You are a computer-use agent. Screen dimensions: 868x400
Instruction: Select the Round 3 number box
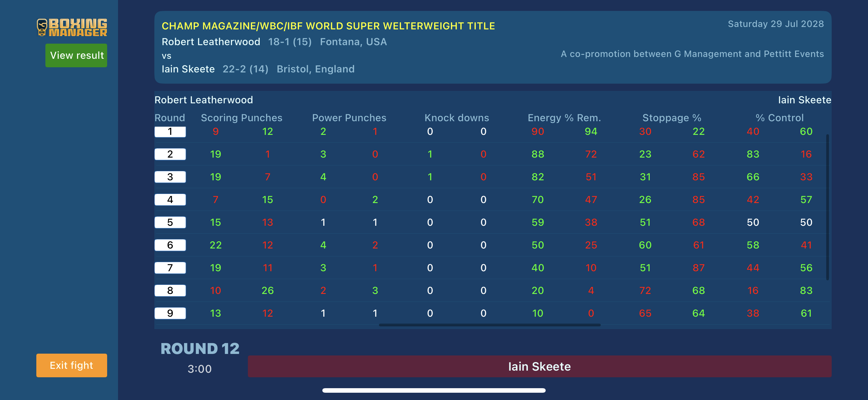170,177
